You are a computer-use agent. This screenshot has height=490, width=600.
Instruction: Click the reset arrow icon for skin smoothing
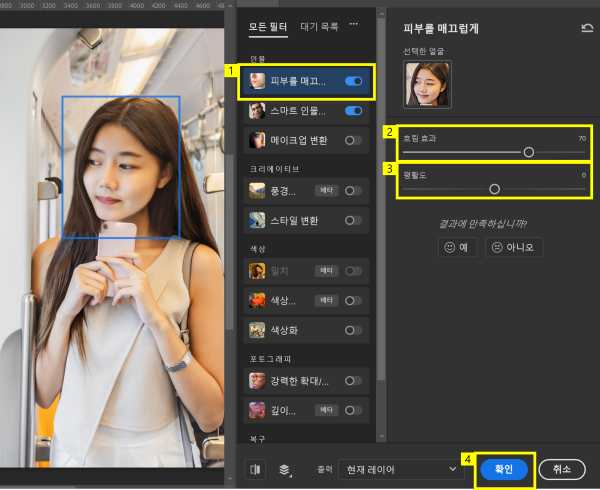587,28
